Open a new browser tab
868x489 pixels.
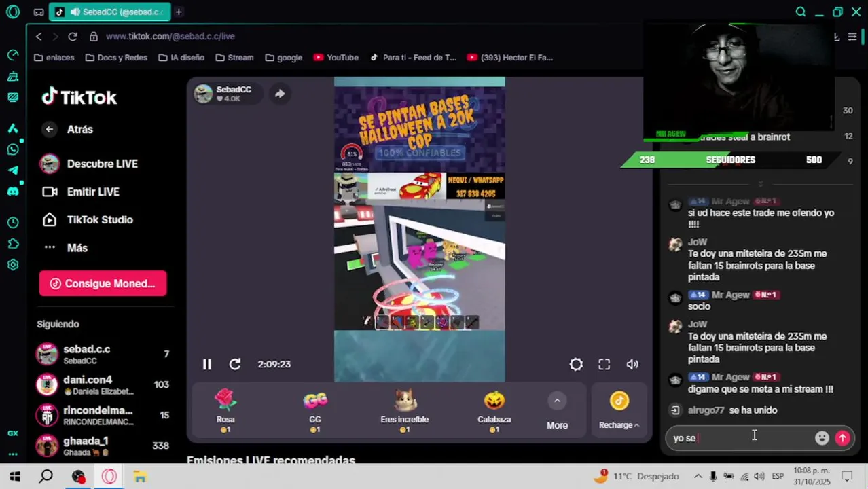[x=179, y=12]
